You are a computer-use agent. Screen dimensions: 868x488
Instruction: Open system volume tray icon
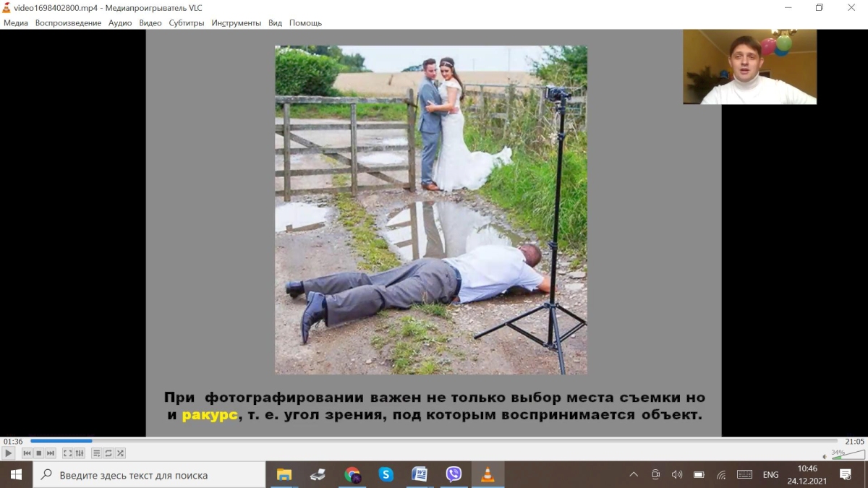[x=677, y=475]
